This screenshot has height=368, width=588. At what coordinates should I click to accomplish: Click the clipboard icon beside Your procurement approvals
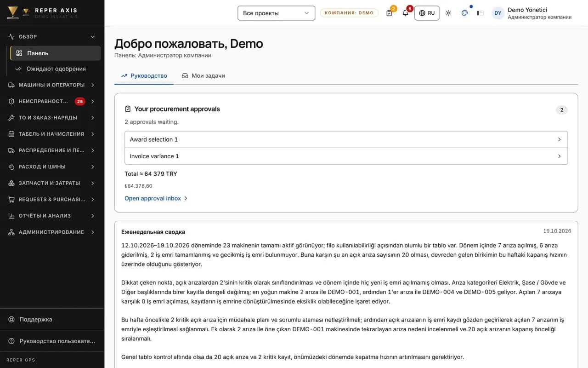pyautogui.click(x=128, y=109)
